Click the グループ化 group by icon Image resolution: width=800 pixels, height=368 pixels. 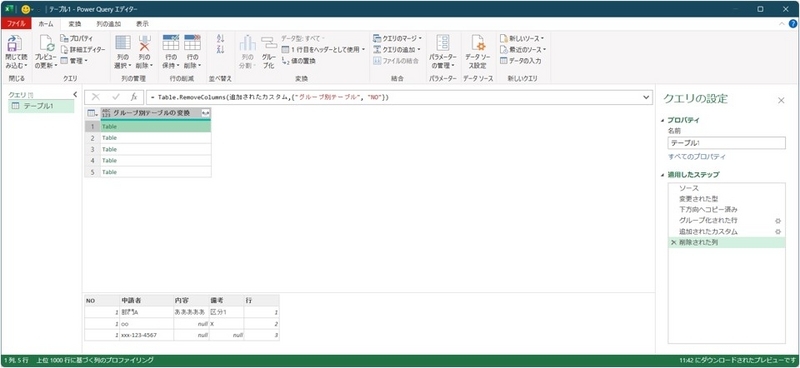click(x=269, y=43)
